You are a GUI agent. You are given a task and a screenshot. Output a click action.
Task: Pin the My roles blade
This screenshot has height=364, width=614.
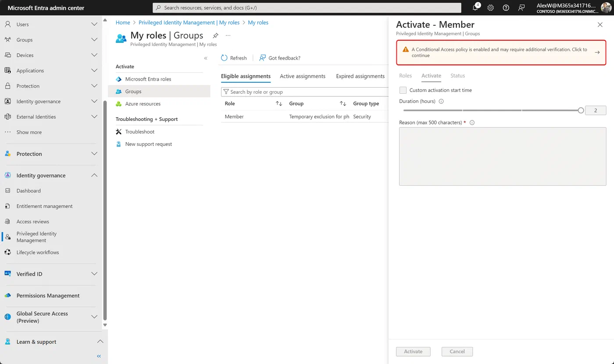click(x=215, y=35)
